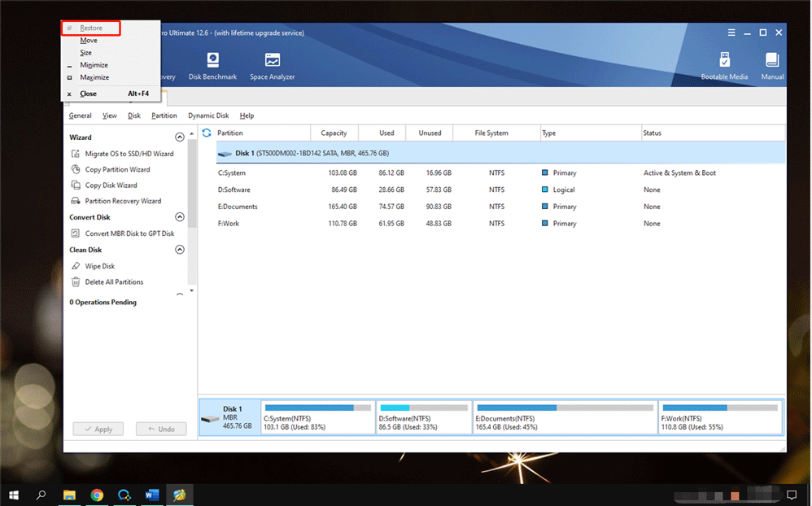
Task: Open Copy Partition Wizard
Action: 111,169
